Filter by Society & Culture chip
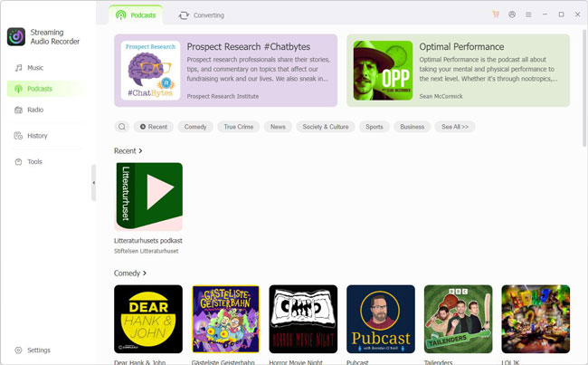588x365 pixels. pos(326,127)
